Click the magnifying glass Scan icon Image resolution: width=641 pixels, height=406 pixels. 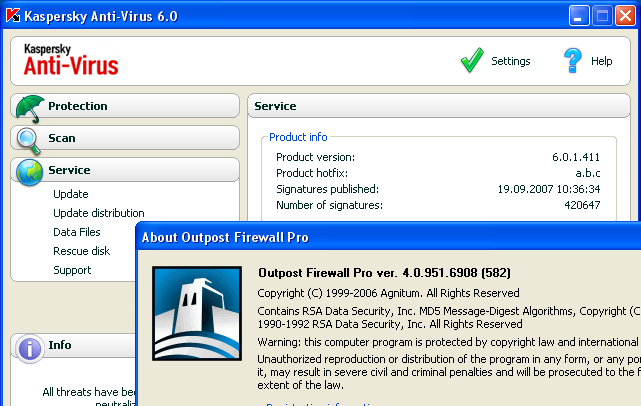point(29,141)
